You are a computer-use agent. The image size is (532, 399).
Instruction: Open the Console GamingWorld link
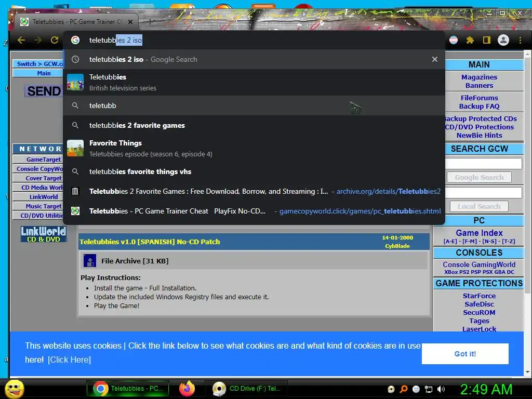click(479, 264)
